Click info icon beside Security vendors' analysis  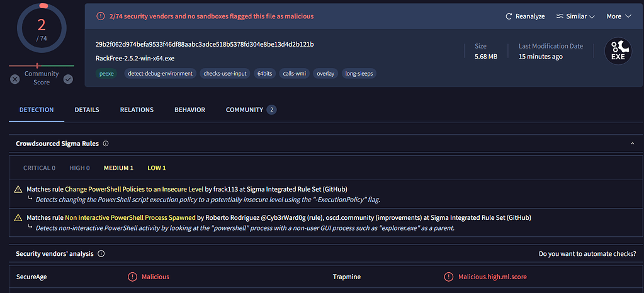pos(101,254)
